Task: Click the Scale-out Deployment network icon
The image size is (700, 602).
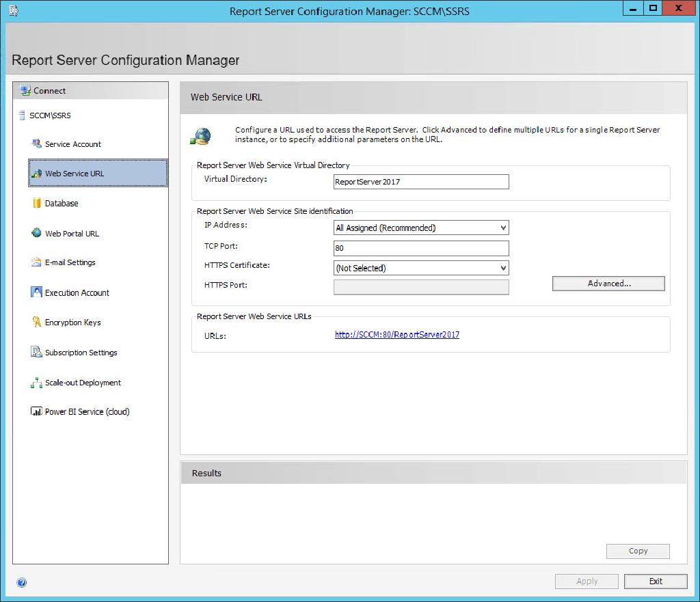Action: 37,383
